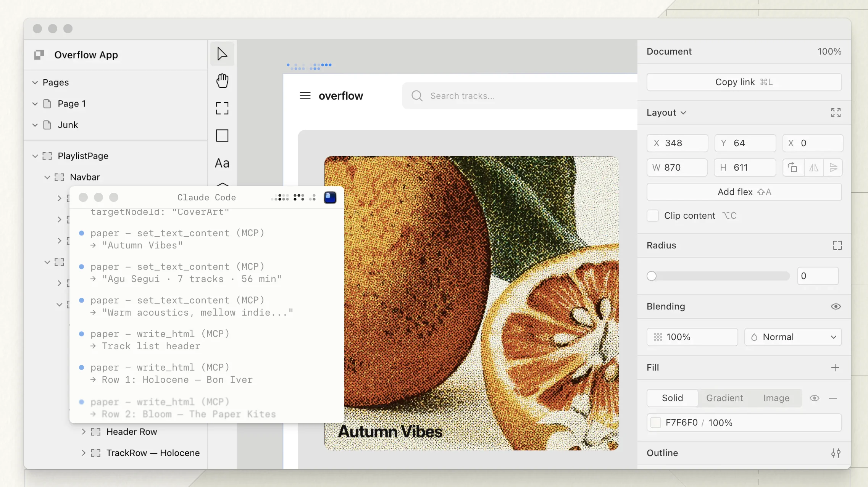Collapse the Navbar layer
This screenshot has height=487, width=868.
[47, 177]
